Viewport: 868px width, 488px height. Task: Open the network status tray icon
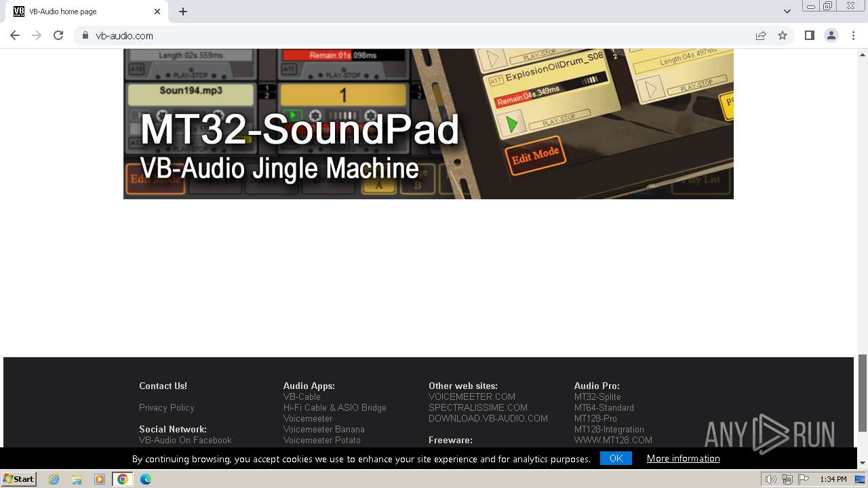(787, 479)
